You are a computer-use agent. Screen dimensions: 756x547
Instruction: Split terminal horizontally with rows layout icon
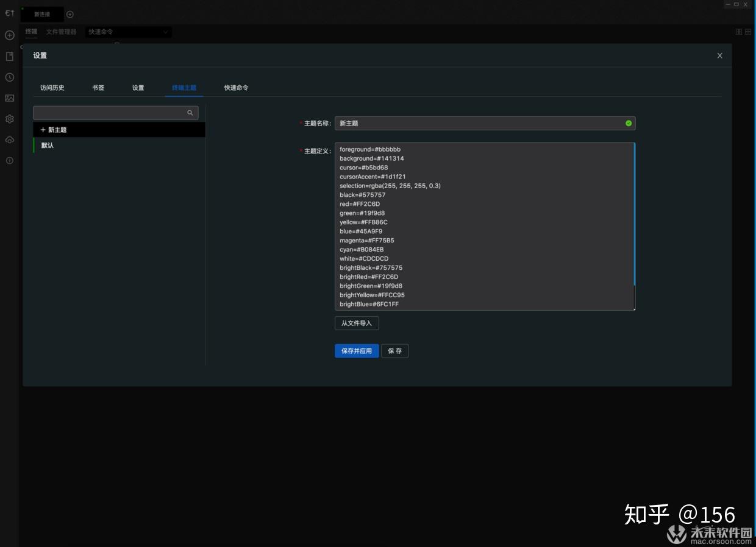tap(748, 32)
